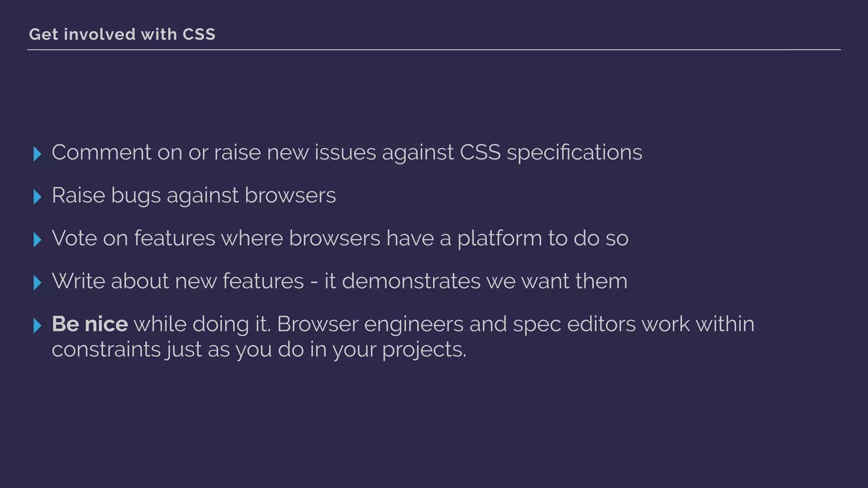
Task: Click the word "CSS" in the slide title
Action: [x=199, y=34]
